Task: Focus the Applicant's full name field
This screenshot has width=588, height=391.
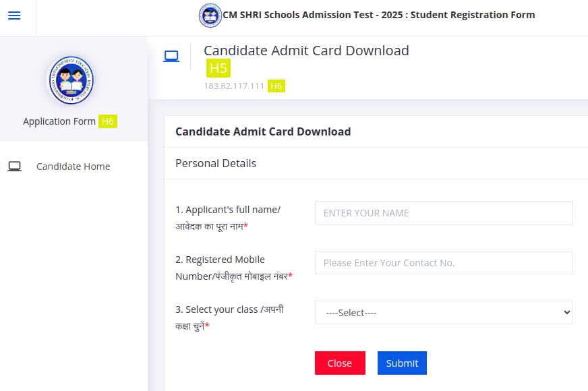Action: 443,213
